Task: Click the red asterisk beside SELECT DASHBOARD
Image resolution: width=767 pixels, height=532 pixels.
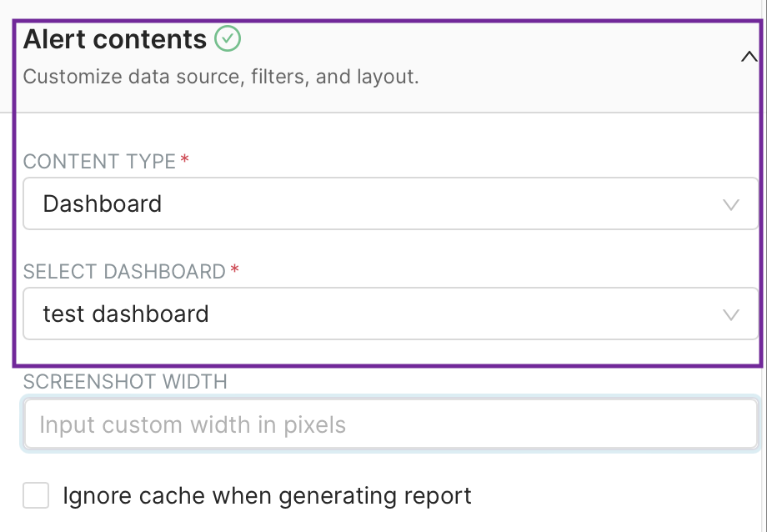Action: pos(234,269)
